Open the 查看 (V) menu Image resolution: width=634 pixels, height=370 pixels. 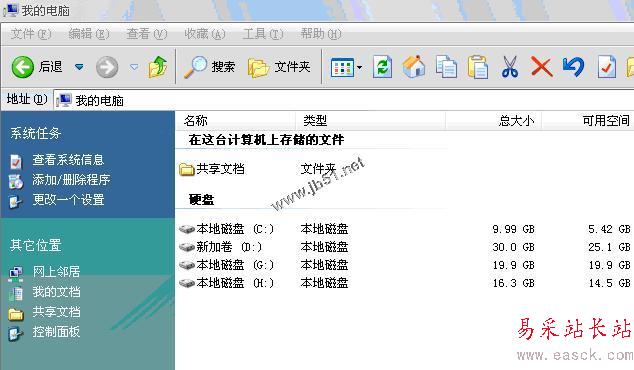pos(147,34)
